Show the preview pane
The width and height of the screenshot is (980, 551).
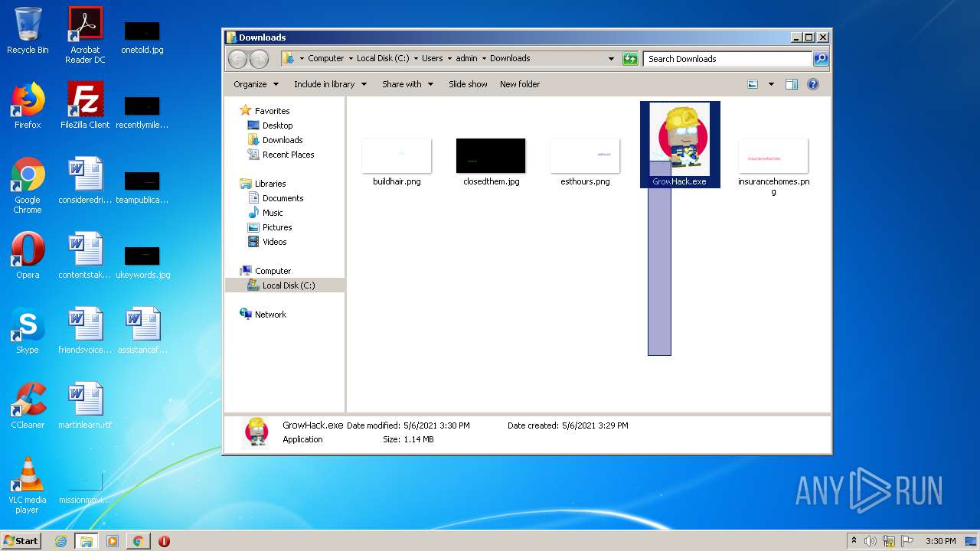pyautogui.click(x=792, y=84)
